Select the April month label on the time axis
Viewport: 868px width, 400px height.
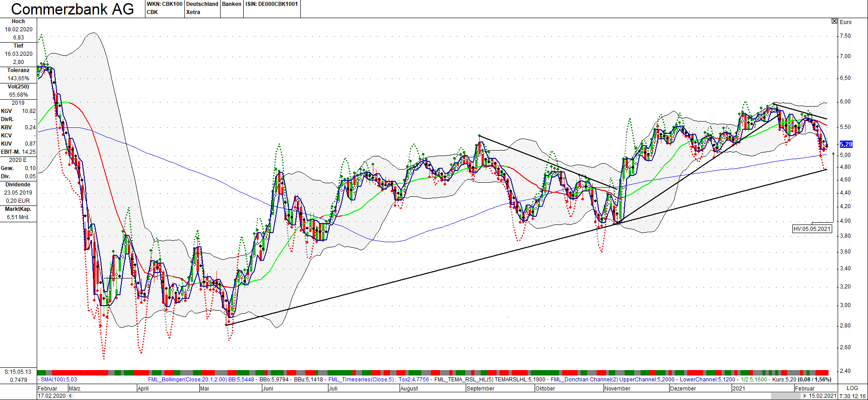click(143, 389)
